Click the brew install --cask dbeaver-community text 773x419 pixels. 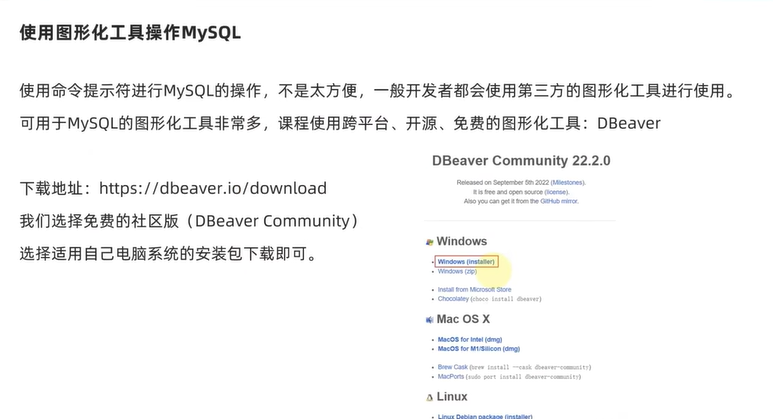coord(530,367)
